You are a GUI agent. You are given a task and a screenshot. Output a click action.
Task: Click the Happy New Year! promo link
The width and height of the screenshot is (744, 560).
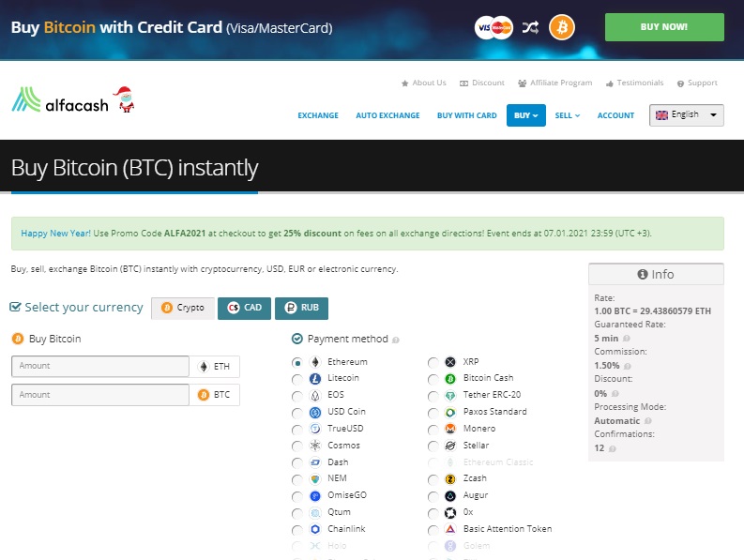click(55, 234)
